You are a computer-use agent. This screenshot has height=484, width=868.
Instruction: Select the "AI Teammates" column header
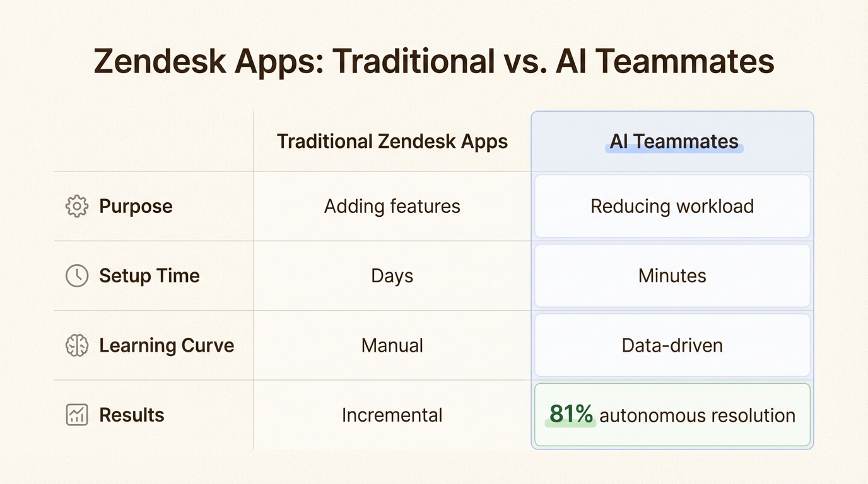tap(674, 141)
